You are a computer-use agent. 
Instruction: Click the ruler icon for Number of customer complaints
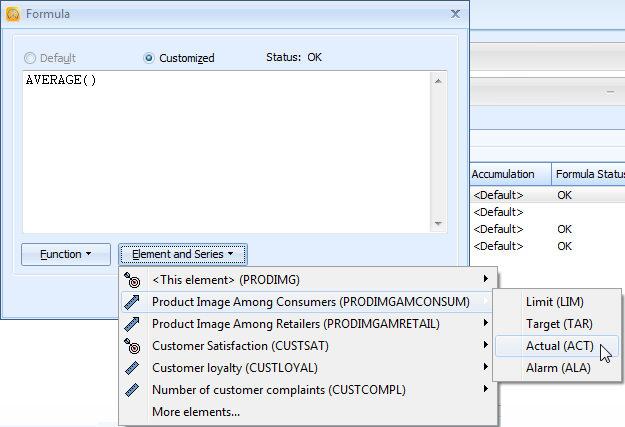point(134,389)
